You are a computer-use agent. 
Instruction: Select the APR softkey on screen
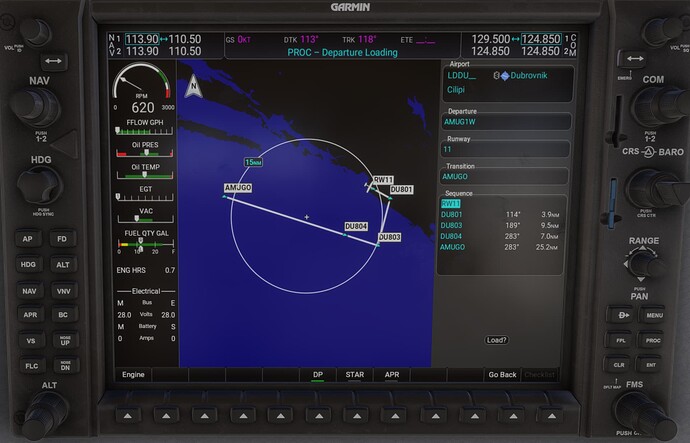point(392,374)
